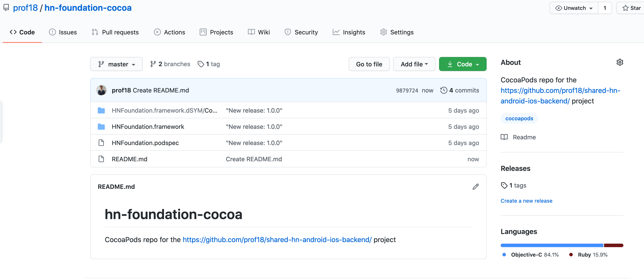Select the Code tab
644x280 pixels.
22,32
